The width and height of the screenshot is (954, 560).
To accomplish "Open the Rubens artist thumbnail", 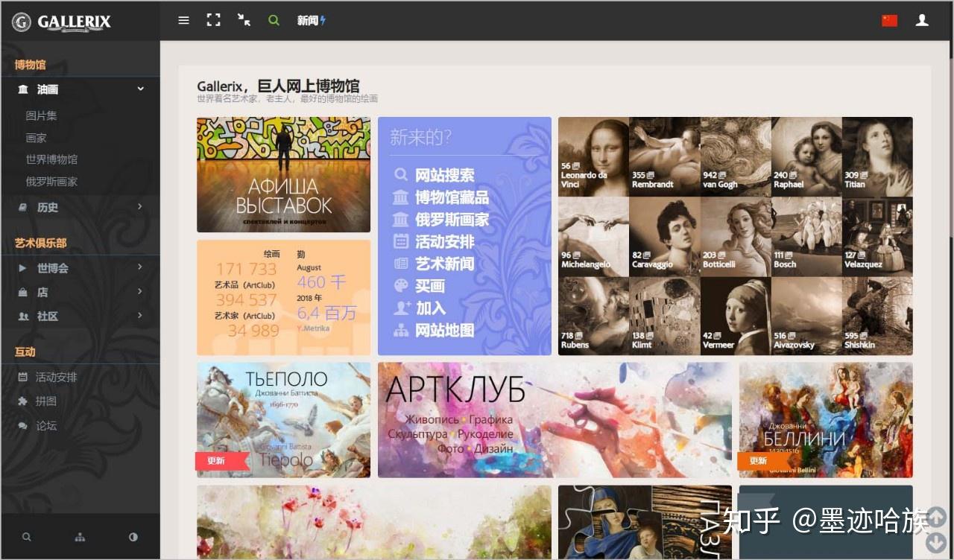I will (x=593, y=316).
